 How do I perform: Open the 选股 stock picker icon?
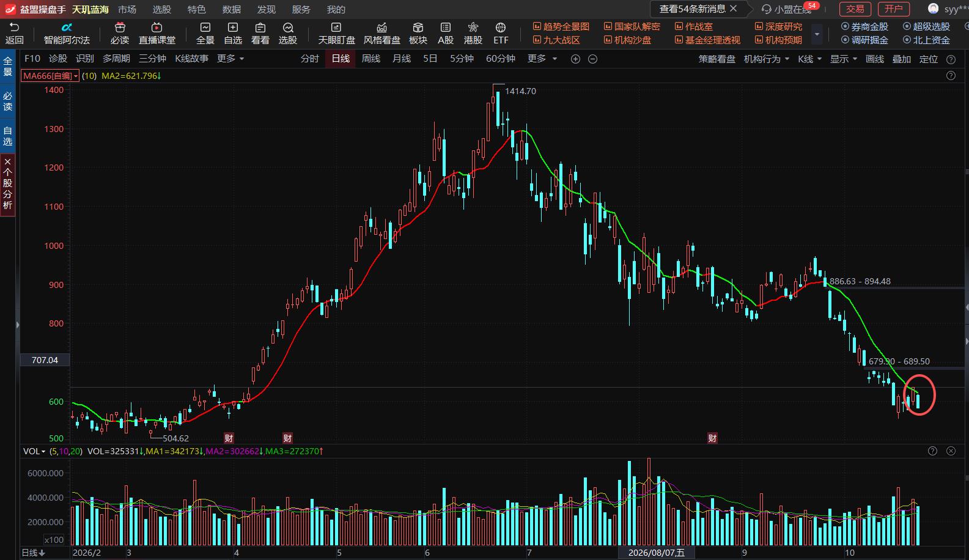pos(288,28)
